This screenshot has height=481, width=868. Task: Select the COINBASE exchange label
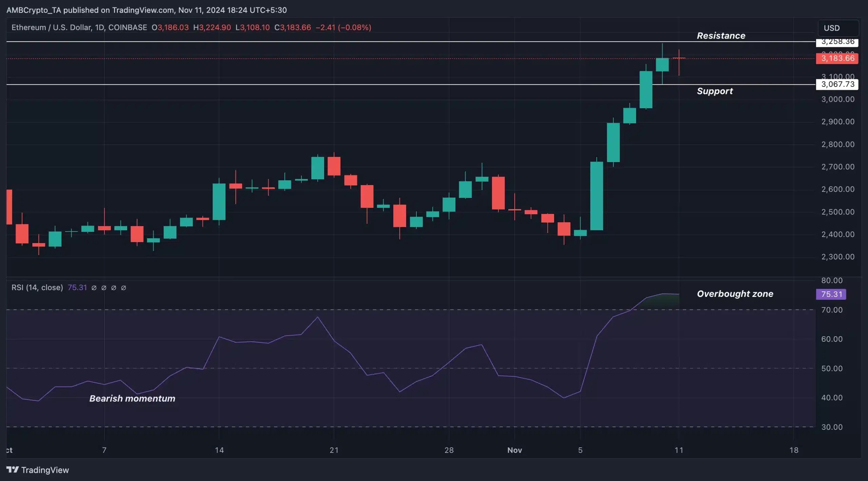point(128,27)
